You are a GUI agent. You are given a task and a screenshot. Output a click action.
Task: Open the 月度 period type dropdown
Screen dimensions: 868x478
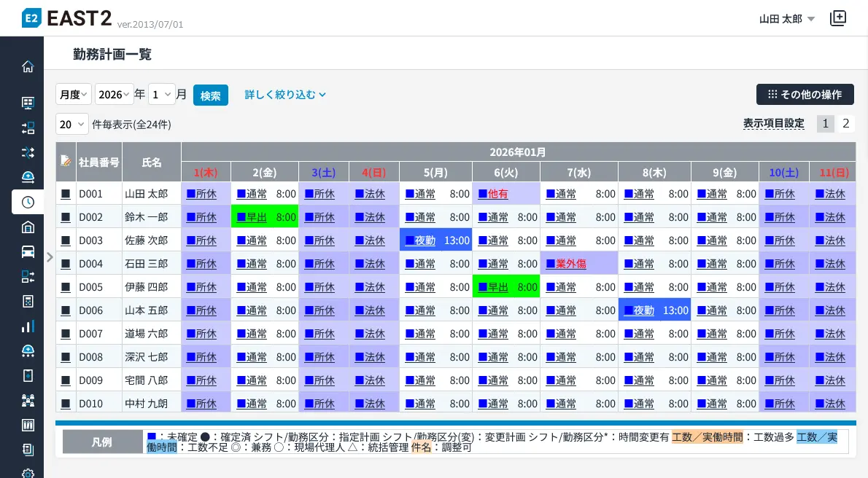tap(73, 95)
